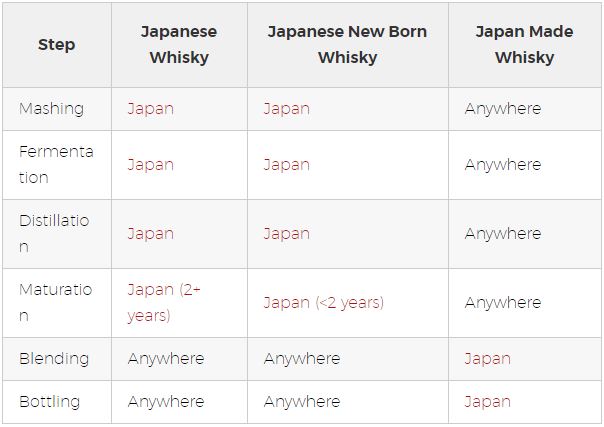604x427 pixels.
Task: Click Japan in Mashing row, Japanese Whisky column
Action: point(151,109)
